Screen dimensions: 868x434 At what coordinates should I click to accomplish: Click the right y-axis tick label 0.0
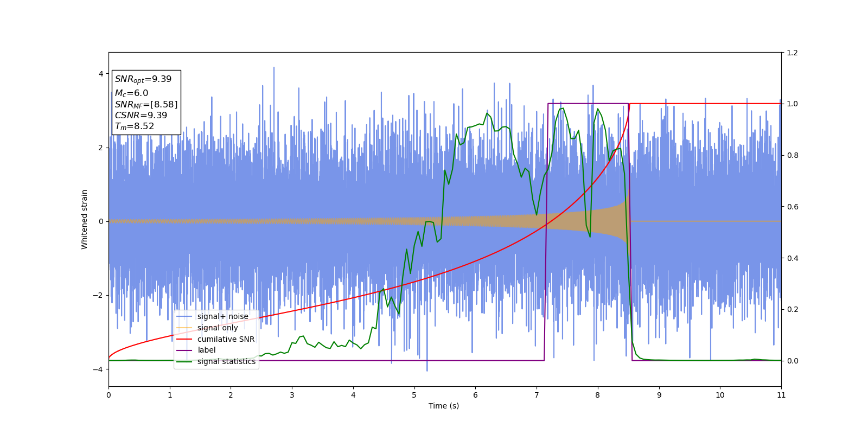pos(793,361)
